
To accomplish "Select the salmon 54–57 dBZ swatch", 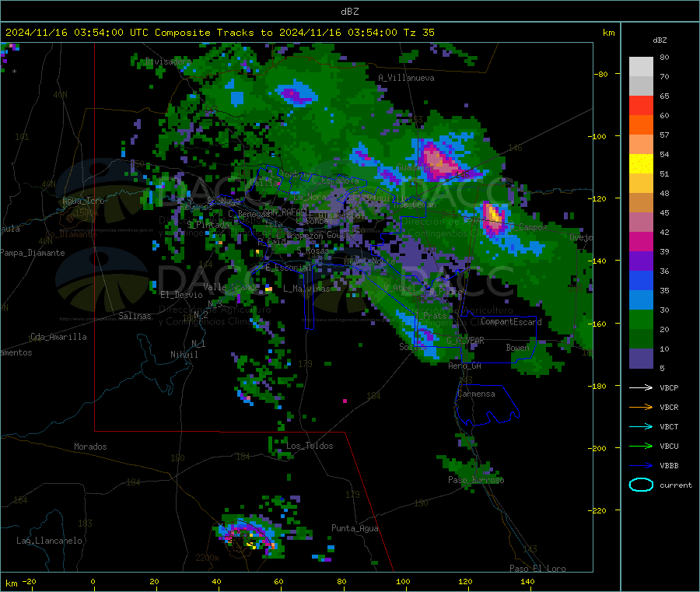I will (x=641, y=144).
